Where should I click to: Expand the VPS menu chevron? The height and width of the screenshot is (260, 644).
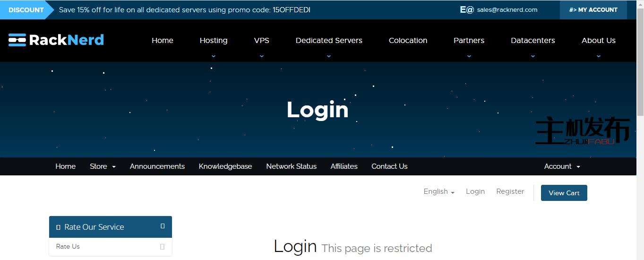point(261,56)
